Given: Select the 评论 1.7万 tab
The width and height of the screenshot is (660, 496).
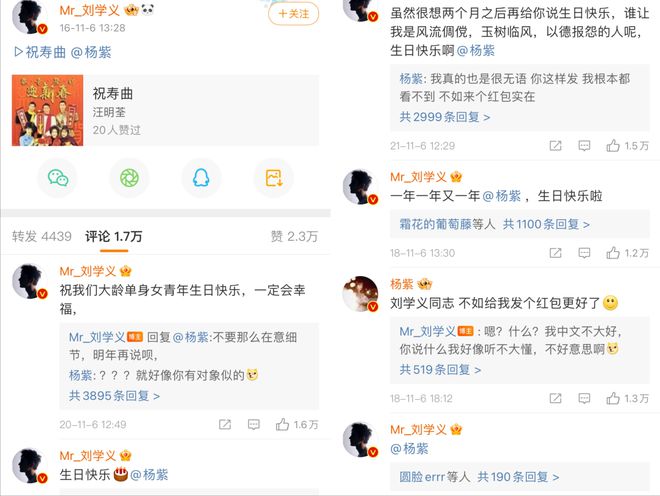Looking at the screenshot, I should coord(114,236).
